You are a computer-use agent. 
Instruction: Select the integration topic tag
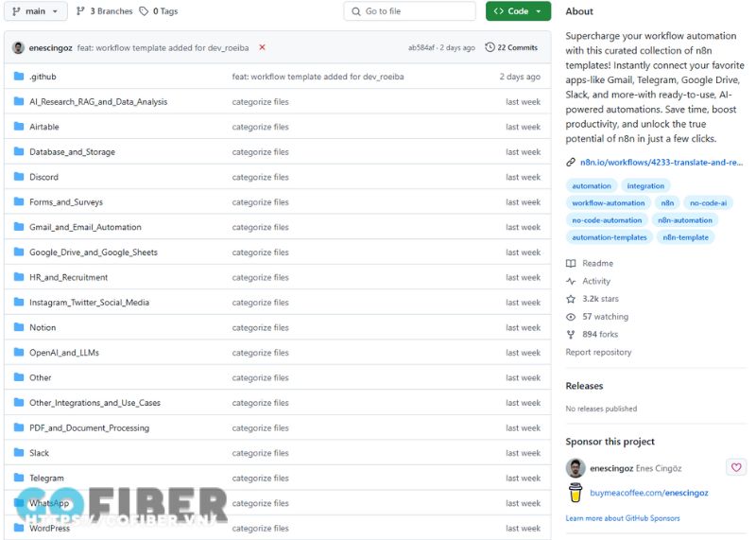tap(645, 185)
